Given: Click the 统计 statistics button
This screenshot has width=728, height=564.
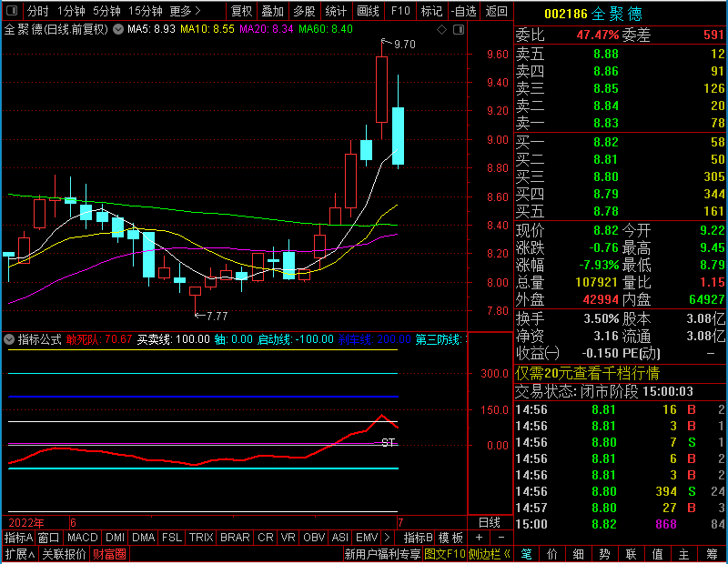Looking at the screenshot, I should pyautogui.click(x=336, y=11).
